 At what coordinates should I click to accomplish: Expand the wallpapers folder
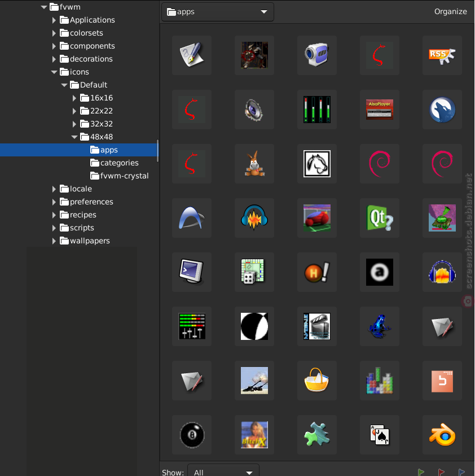54,241
